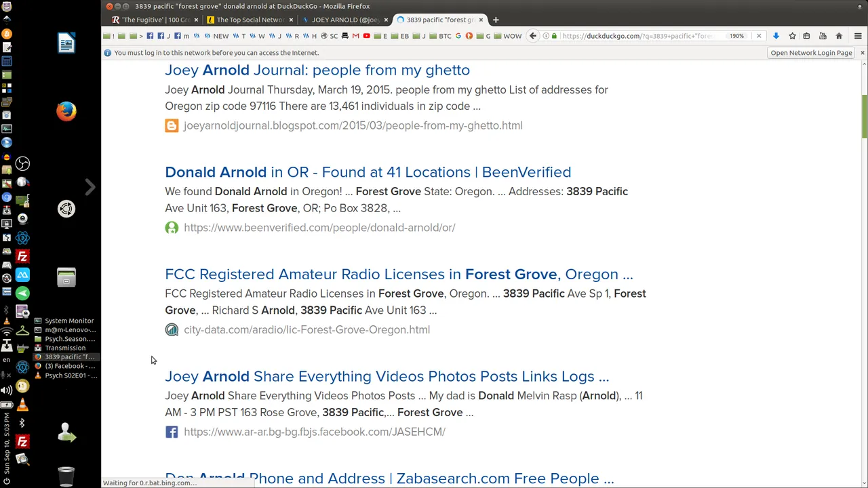The image size is (868, 488).
Task: Open 'Joey Arnold Journal: people from my ghetto' result
Action: 317,70
